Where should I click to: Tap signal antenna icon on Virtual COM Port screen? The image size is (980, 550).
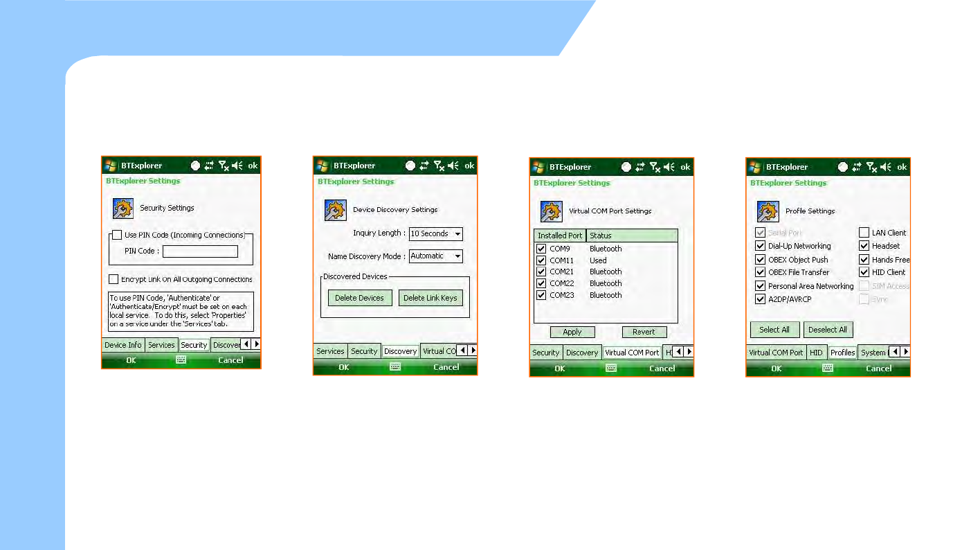(655, 167)
